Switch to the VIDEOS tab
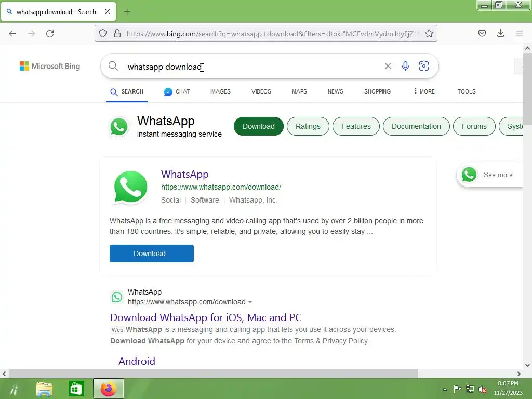 point(261,91)
